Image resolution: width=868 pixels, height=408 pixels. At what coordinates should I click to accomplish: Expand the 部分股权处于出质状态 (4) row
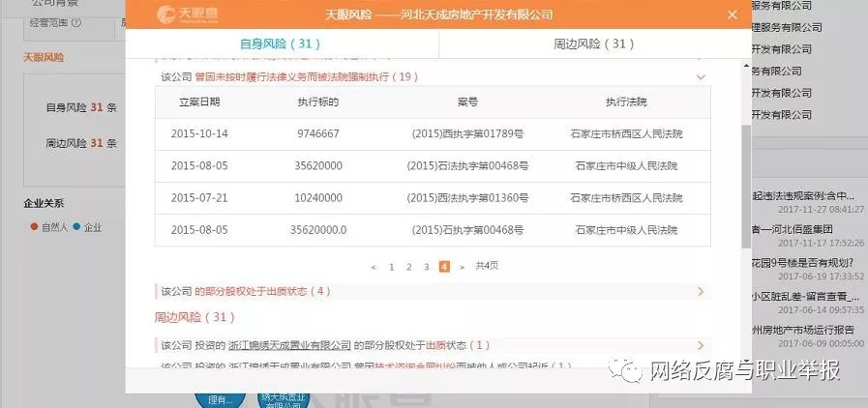pyautogui.click(x=433, y=291)
